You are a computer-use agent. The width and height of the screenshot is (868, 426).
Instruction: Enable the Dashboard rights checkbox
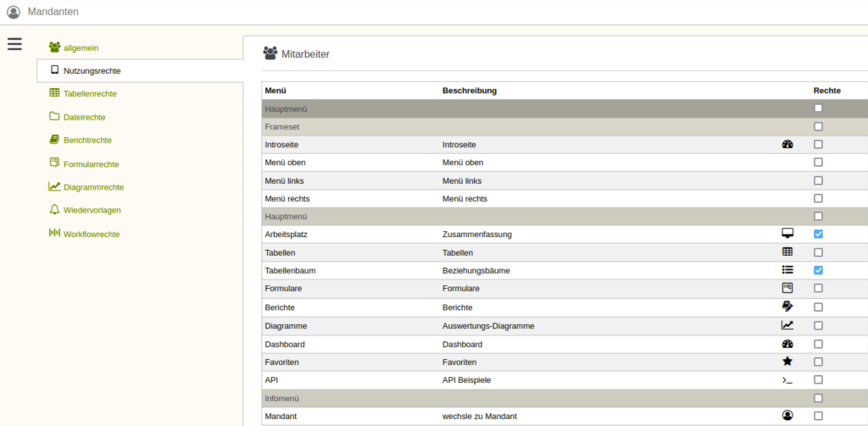click(818, 344)
